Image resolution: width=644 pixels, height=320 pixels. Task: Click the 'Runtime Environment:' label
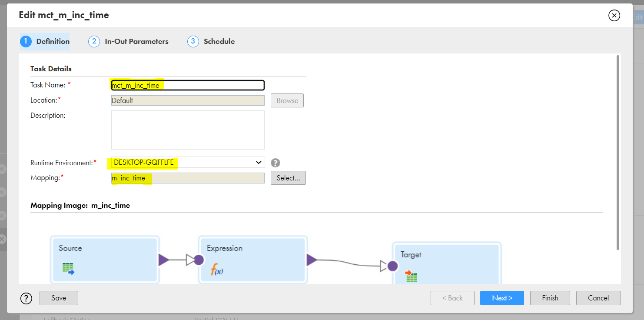pyautogui.click(x=62, y=163)
